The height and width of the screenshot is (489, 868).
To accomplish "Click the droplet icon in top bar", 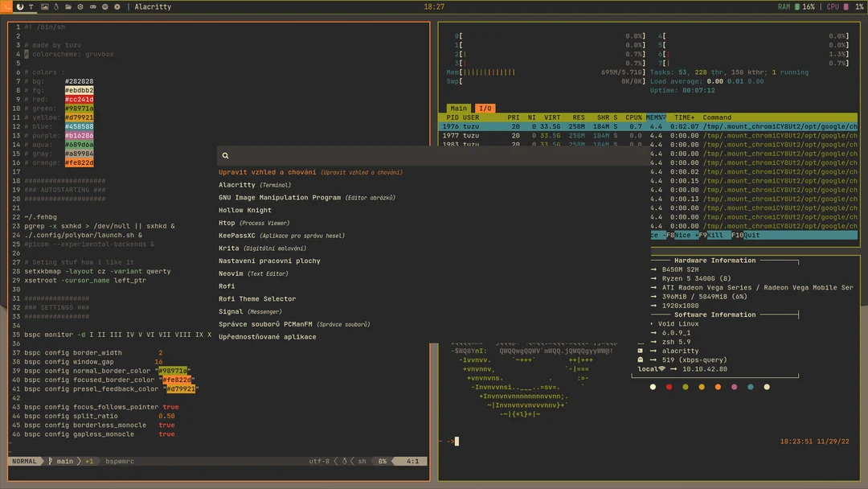I will [56, 6].
